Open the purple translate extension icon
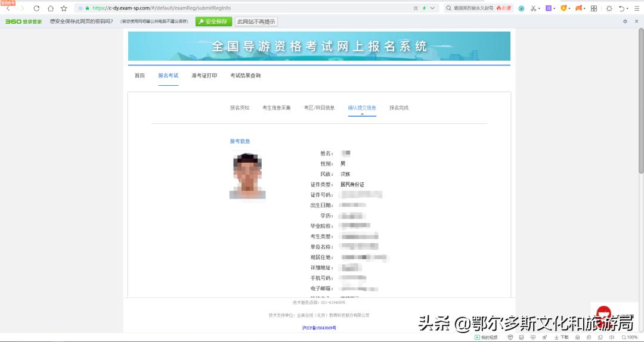The width and height of the screenshot is (644, 342). tap(549, 8)
